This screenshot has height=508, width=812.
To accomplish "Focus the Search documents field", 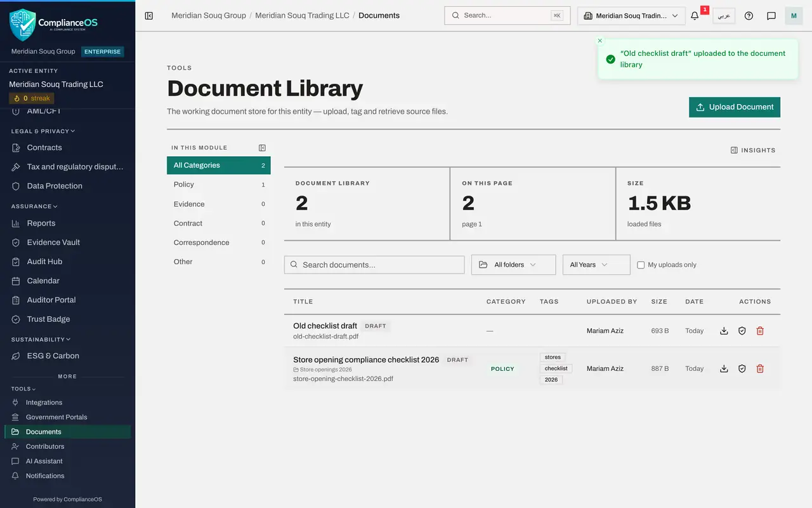I will pyautogui.click(x=374, y=265).
